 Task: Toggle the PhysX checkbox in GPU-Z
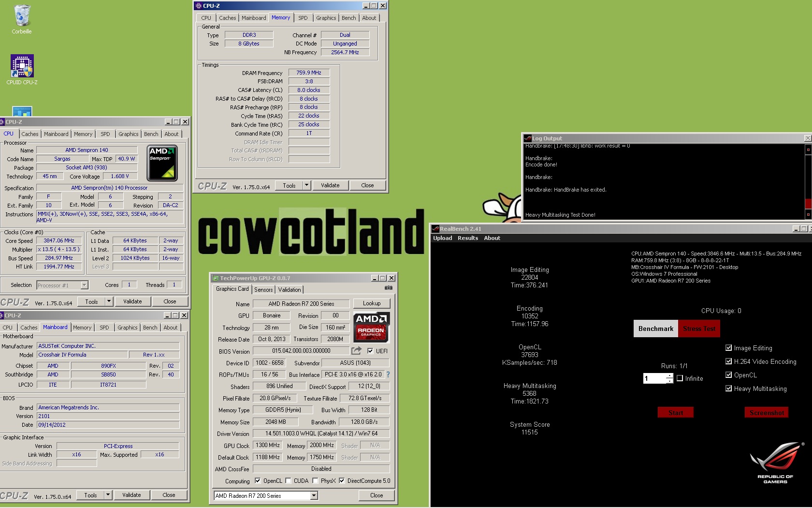tap(316, 480)
